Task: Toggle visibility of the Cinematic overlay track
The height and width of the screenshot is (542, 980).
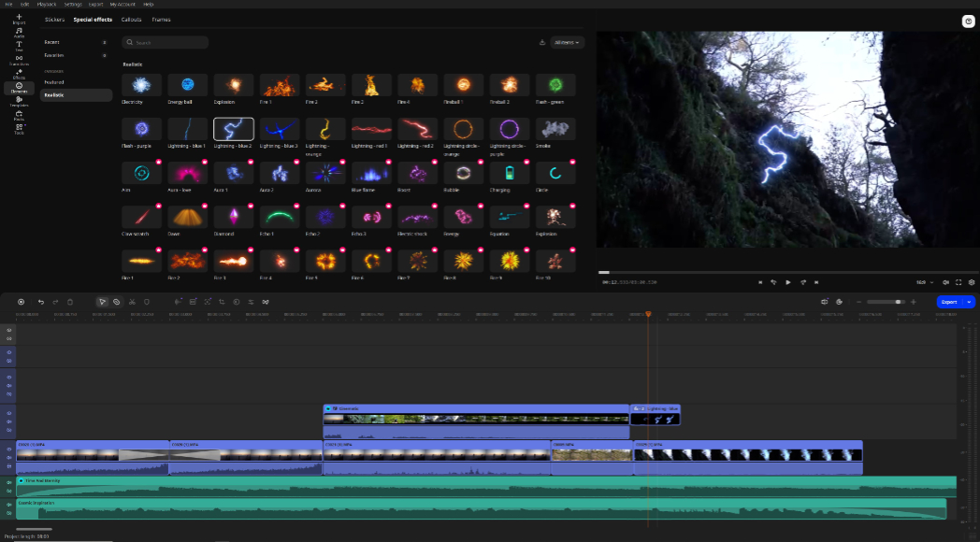Action: 9,412
